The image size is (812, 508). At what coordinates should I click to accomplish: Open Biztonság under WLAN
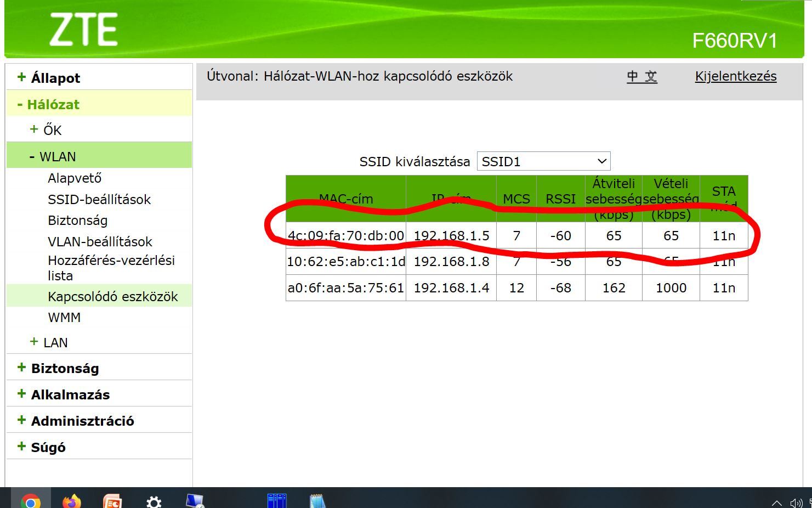point(78,221)
